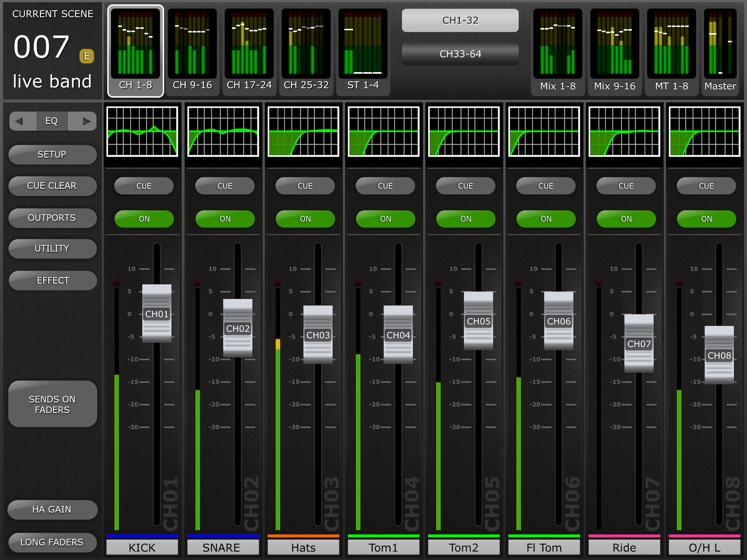
Task: Switch to the CH33-64 layer
Action: [x=460, y=54]
